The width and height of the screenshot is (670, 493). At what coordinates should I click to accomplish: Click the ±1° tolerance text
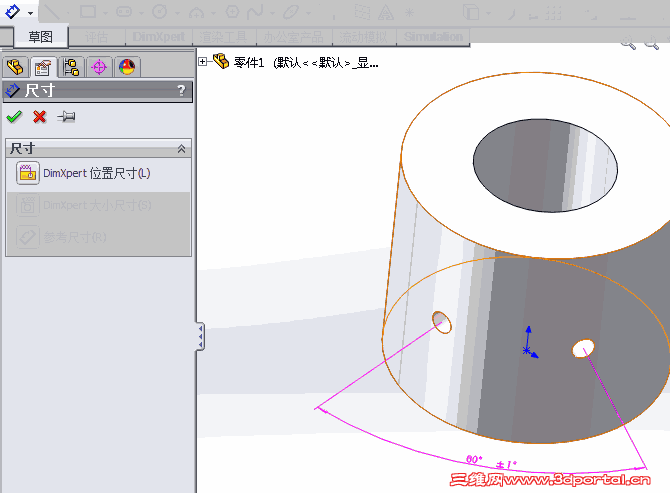pos(506,464)
